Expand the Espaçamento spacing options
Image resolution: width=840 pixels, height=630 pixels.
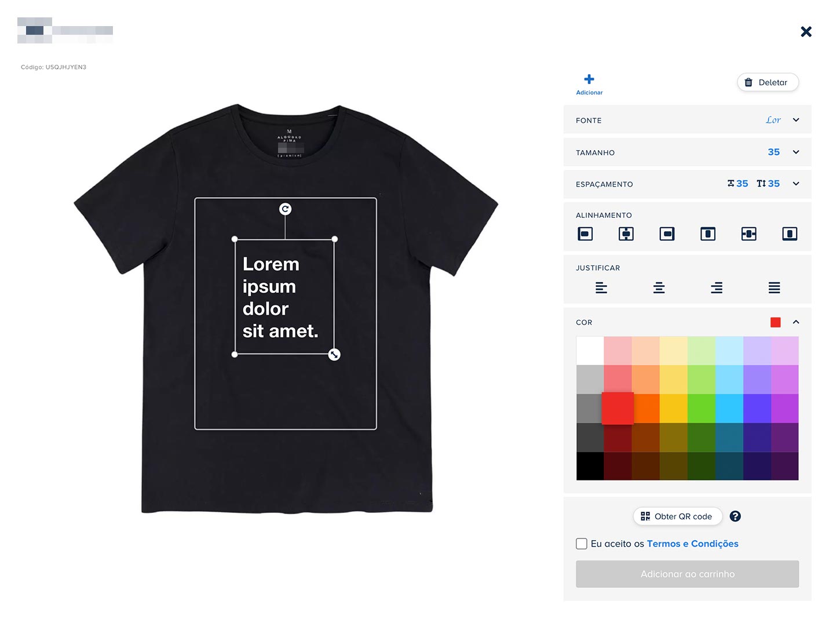(x=796, y=184)
